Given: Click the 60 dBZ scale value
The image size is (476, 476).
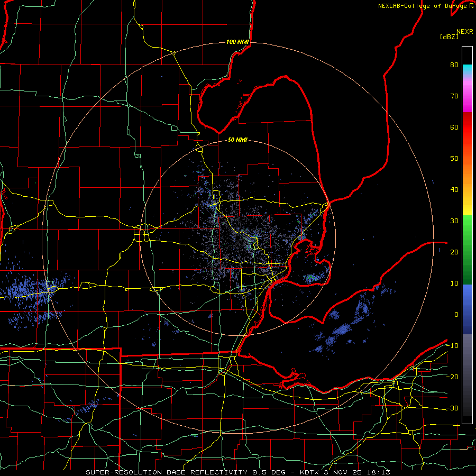Looking at the screenshot, I should [454, 127].
